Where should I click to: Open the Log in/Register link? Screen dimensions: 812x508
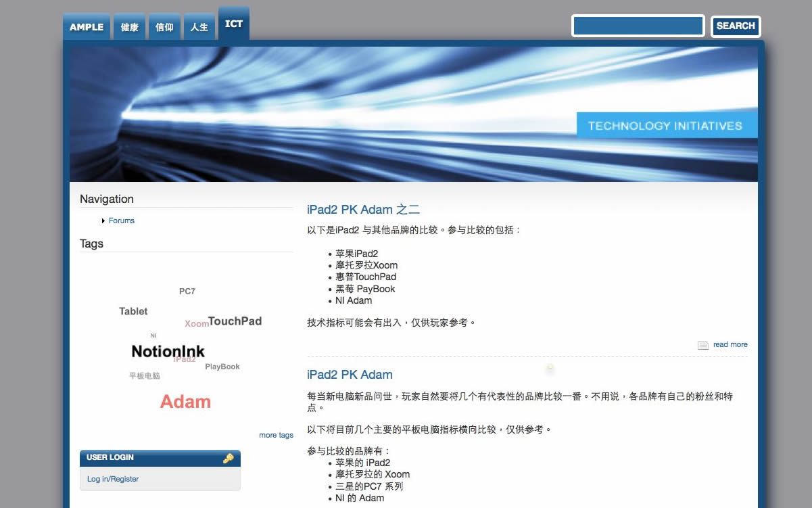point(113,479)
